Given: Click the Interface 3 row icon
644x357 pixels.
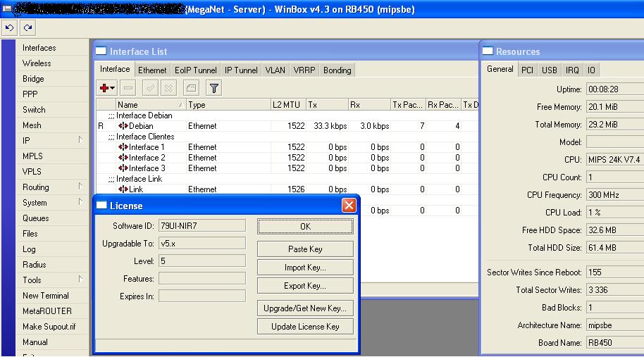Looking at the screenshot, I should point(123,168).
